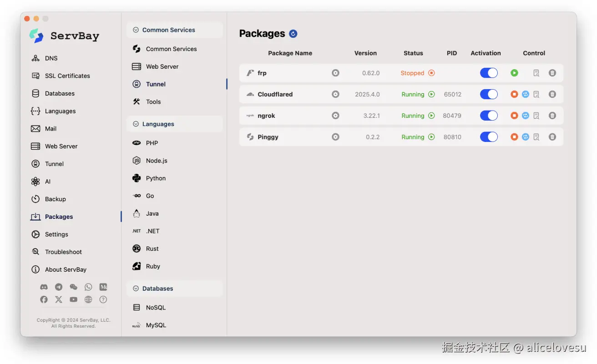Open the website globe icon
This screenshot has height=364, width=597.
tap(88, 299)
